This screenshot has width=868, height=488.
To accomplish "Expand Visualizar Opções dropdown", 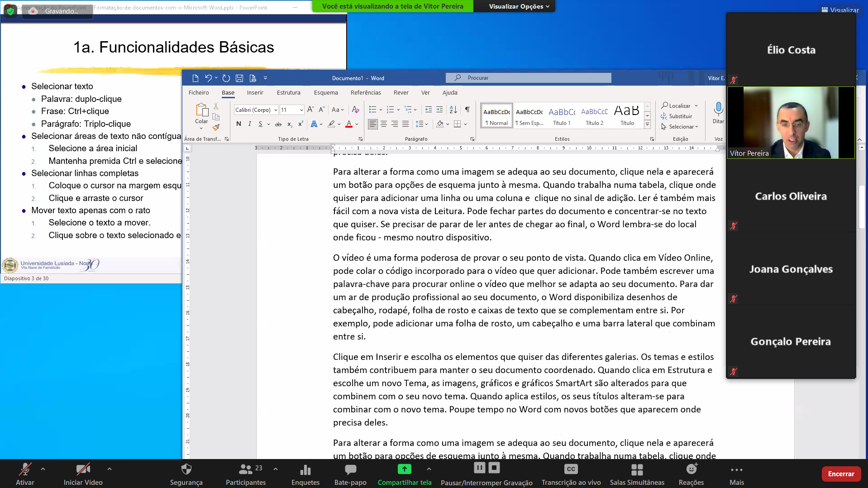I will (x=519, y=6).
